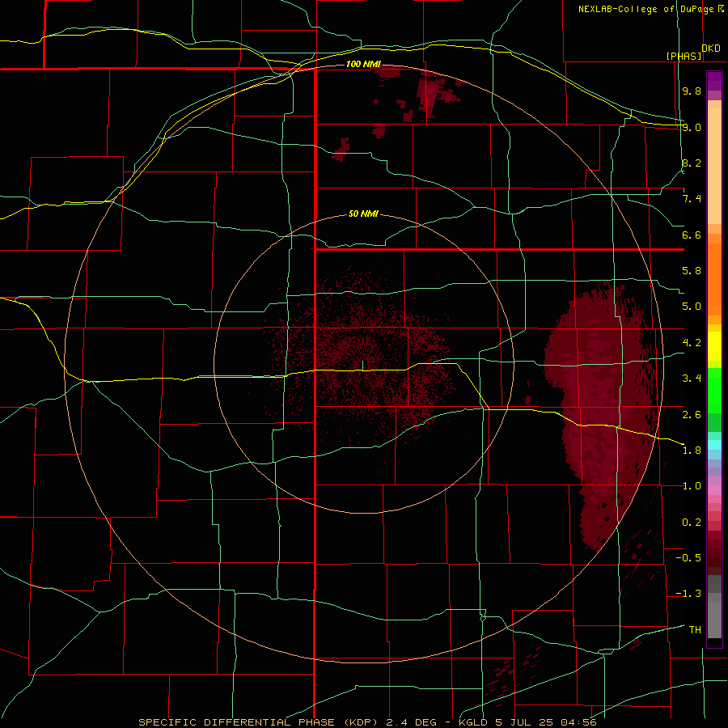Select the 9.0 value on color scale
The width and height of the screenshot is (728, 728).
692,127
